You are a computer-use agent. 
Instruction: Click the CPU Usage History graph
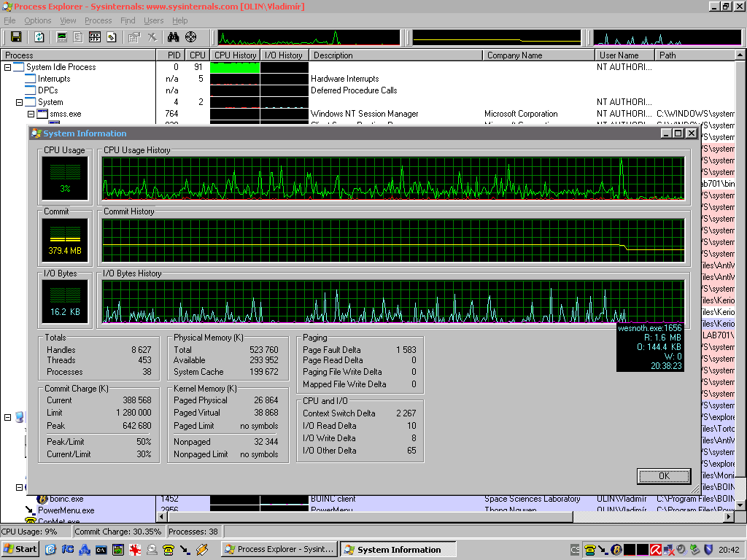click(x=393, y=178)
